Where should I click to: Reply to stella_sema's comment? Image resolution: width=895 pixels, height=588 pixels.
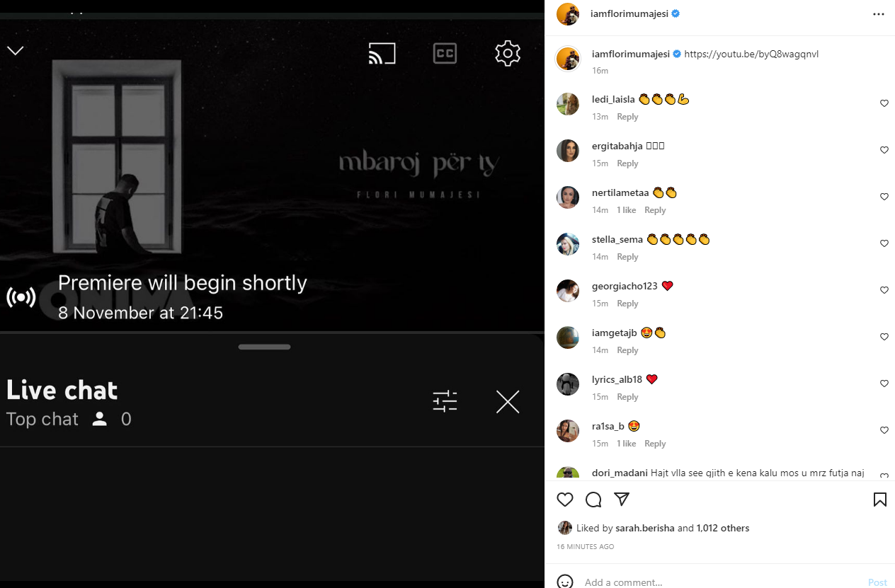click(x=627, y=257)
